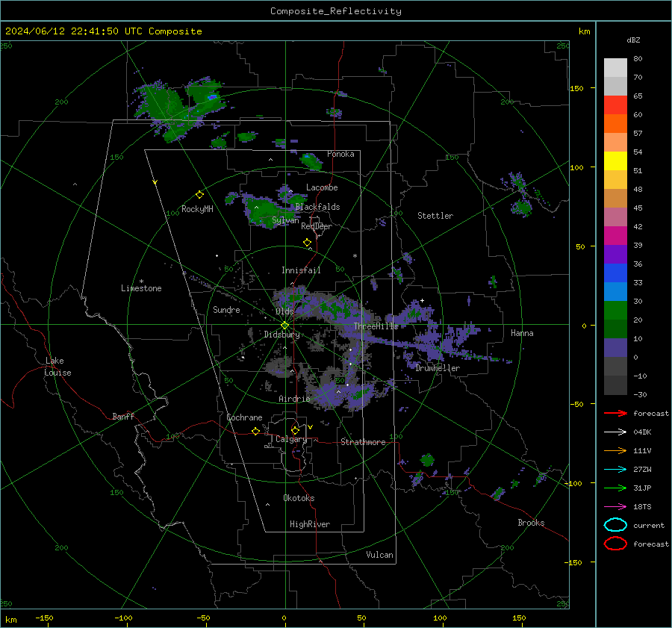
Task: Click the ThreeHills label
Action: point(376,326)
